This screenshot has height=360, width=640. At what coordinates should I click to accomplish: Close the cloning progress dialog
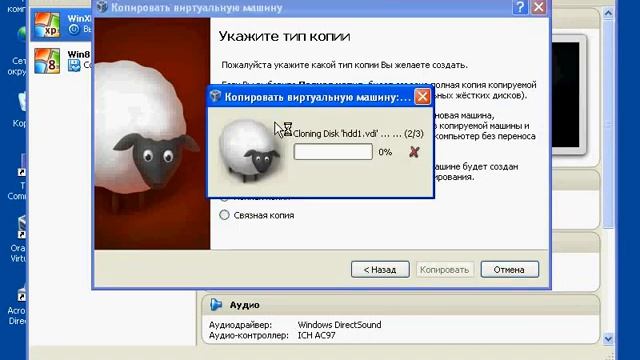422,97
